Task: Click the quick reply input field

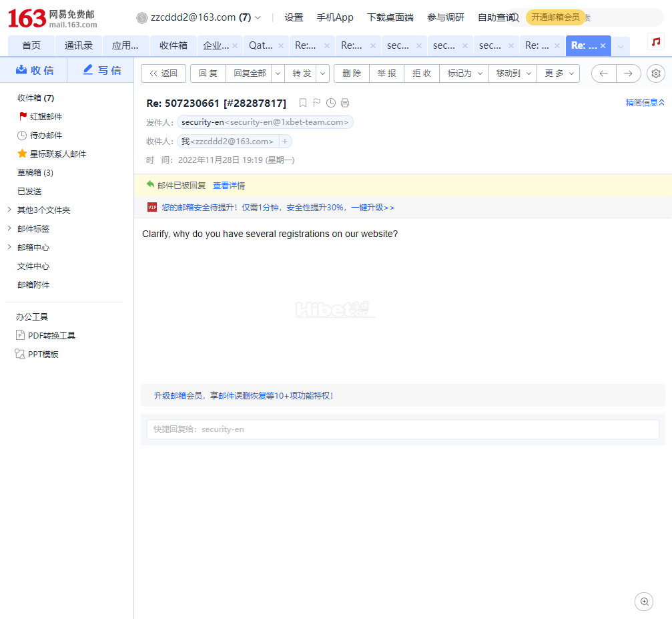Action: pyautogui.click(x=402, y=429)
